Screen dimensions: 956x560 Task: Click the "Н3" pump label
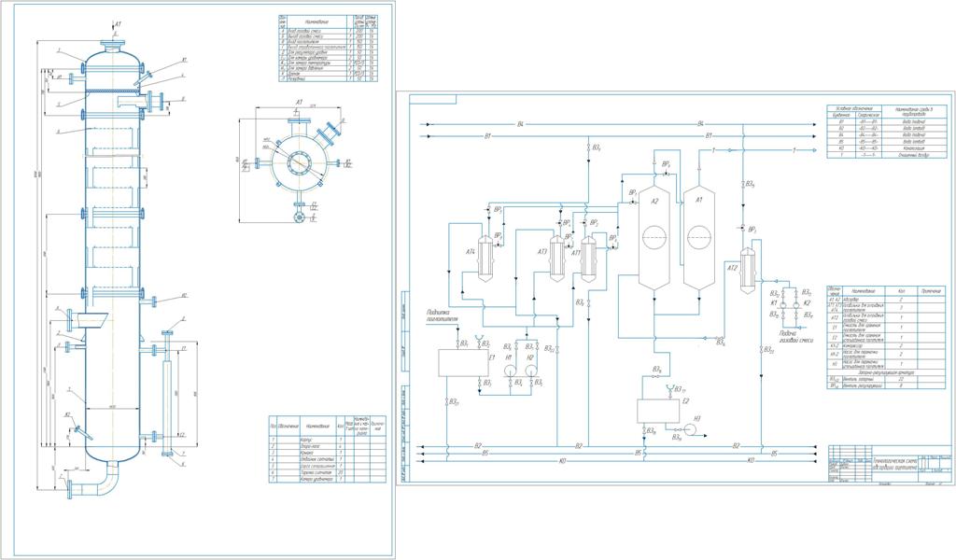(697, 418)
